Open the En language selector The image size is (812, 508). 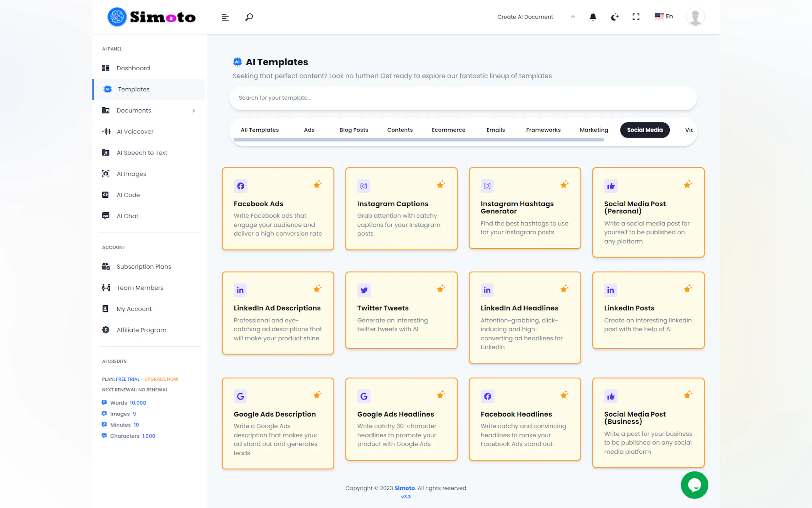(x=663, y=16)
